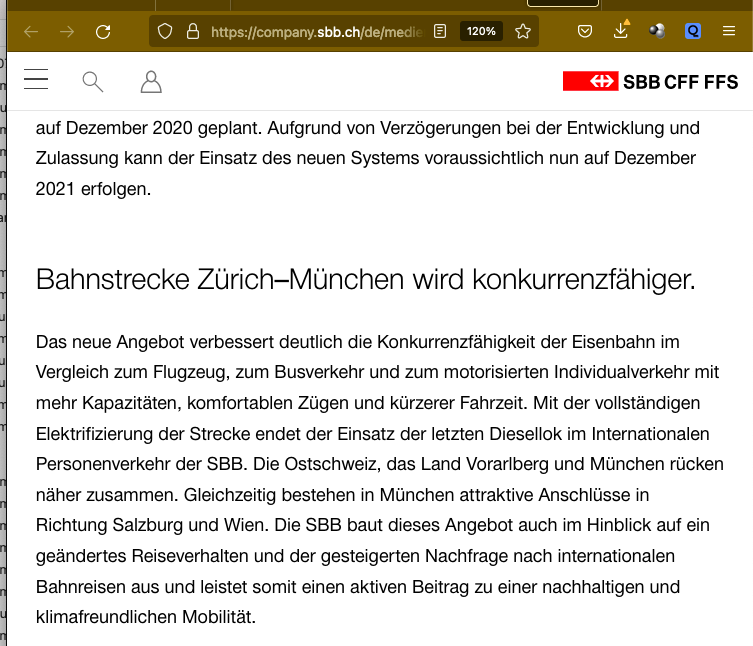Go forward with the browser arrow
The height and width of the screenshot is (646, 753).
(x=67, y=32)
